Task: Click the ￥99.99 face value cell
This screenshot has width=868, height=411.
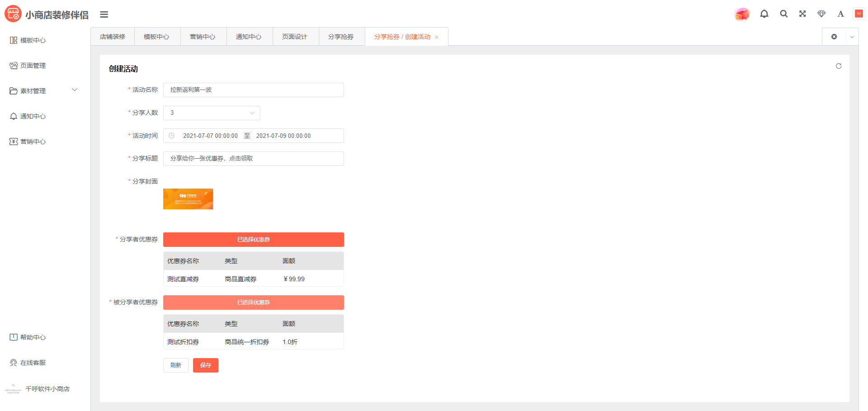Action: (x=294, y=279)
